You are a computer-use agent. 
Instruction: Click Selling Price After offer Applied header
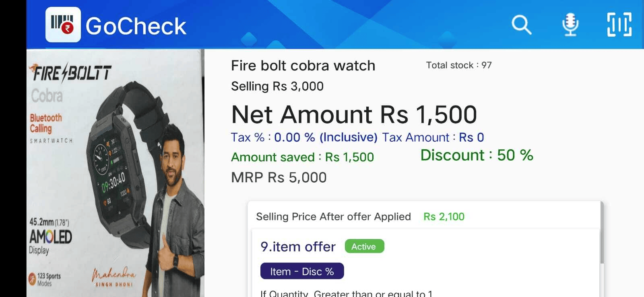coord(333,217)
